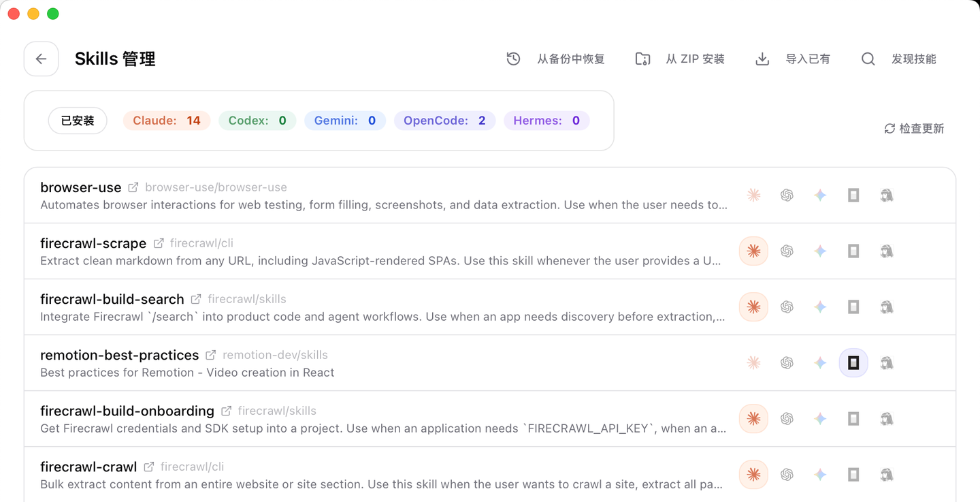Click the Codex: 0 count badge
The width and height of the screenshot is (980, 502).
[257, 121]
